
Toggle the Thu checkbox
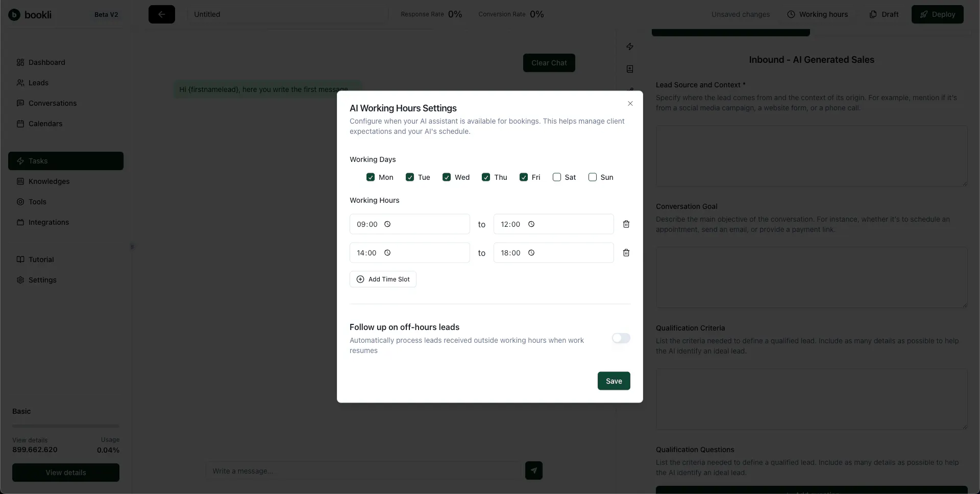[486, 177]
